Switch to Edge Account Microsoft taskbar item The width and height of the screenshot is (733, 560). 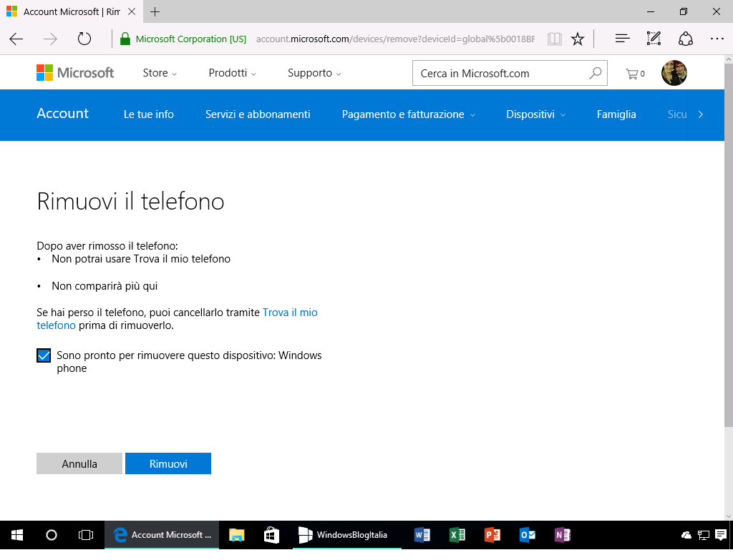click(x=162, y=535)
